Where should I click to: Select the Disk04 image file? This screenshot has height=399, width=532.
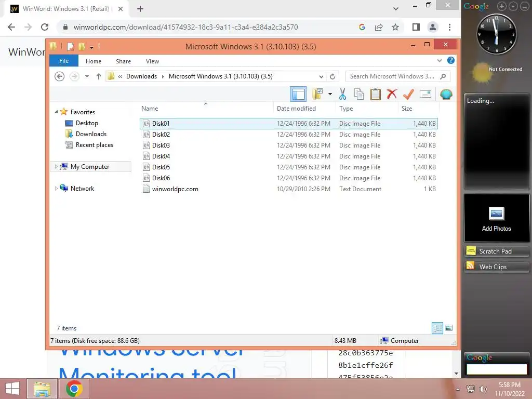(289, 156)
